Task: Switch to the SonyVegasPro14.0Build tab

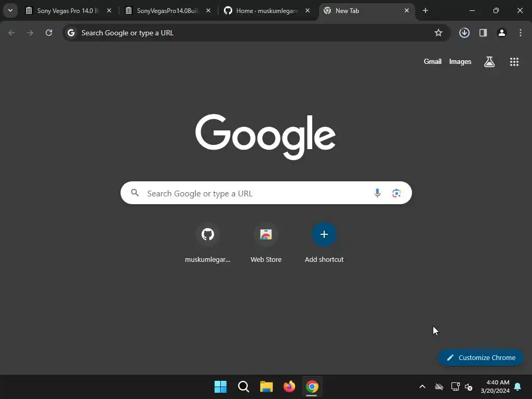Action: tap(168, 10)
